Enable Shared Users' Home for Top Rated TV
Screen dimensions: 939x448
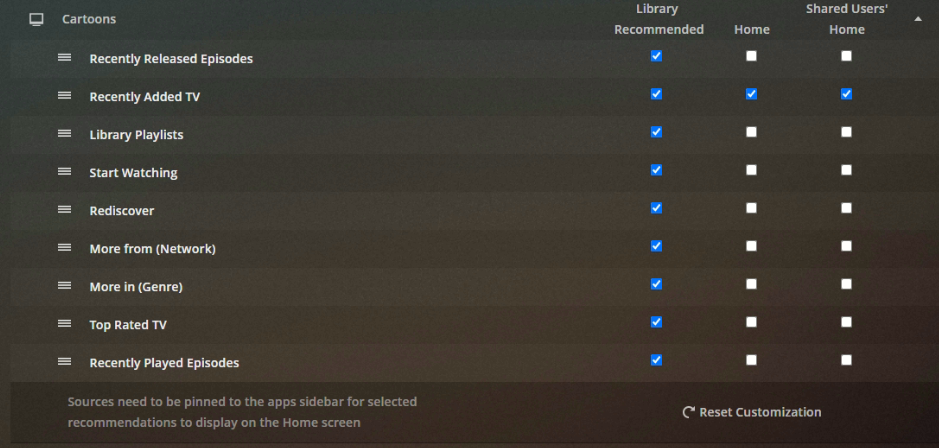coord(846,322)
